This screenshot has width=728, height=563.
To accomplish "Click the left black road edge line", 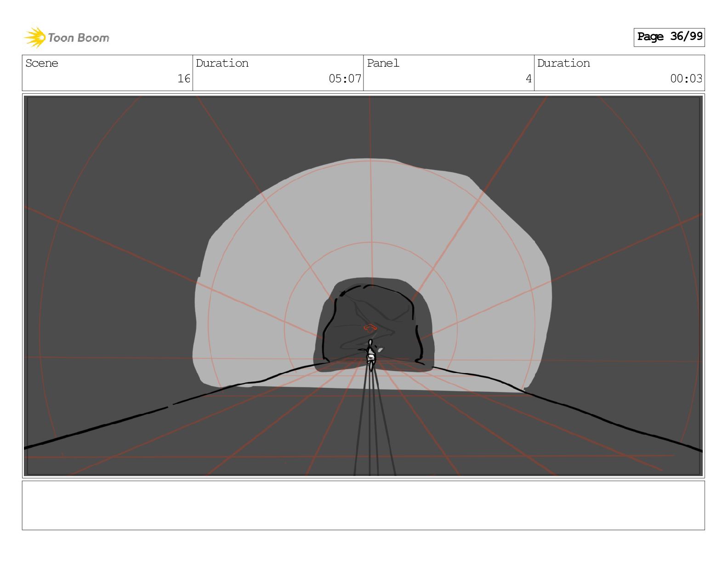I will [115, 422].
